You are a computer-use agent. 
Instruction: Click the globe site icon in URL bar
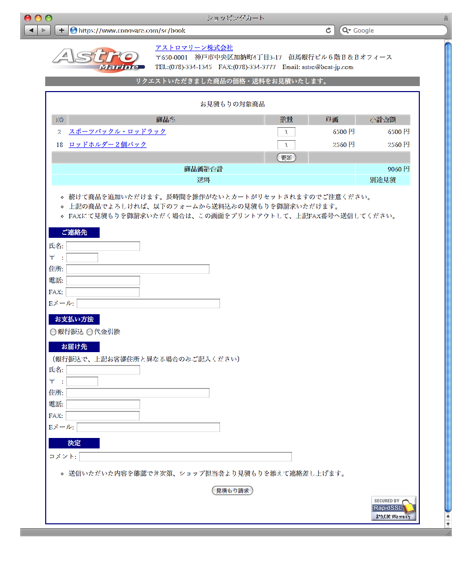(73, 31)
